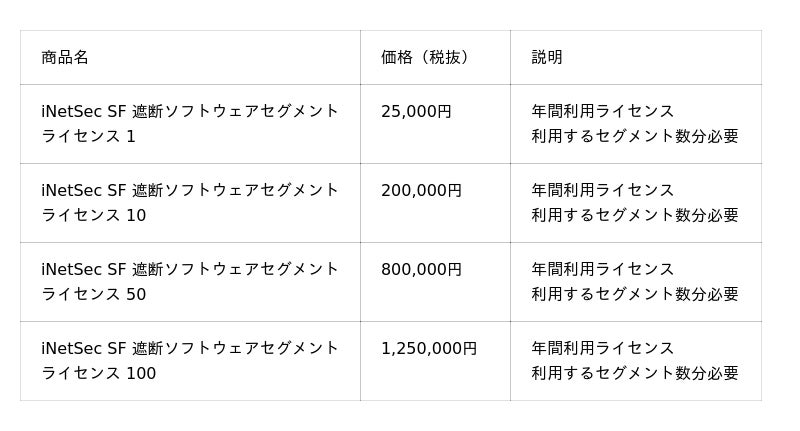Click 利用するセグメント数分必要 in the 200,000円 row

click(635, 215)
